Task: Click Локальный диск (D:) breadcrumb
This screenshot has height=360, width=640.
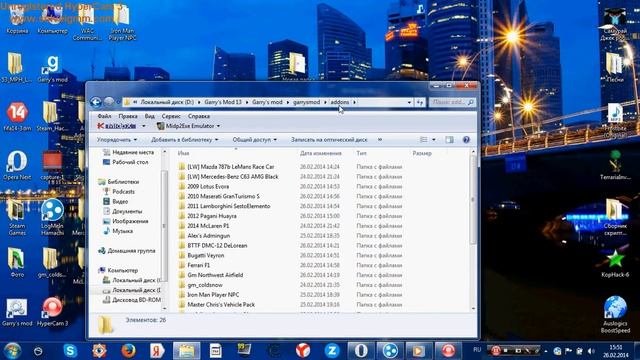Action: (x=167, y=102)
